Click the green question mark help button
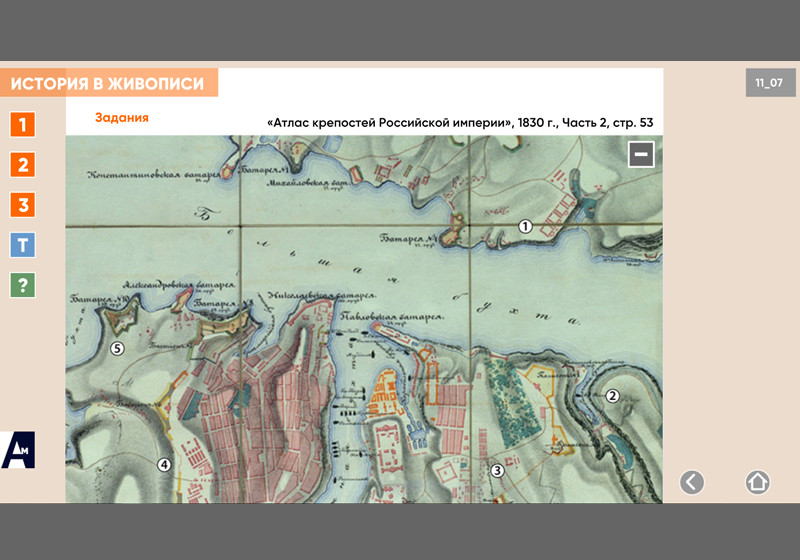This screenshot has width=800, height=560. point(22,285)
